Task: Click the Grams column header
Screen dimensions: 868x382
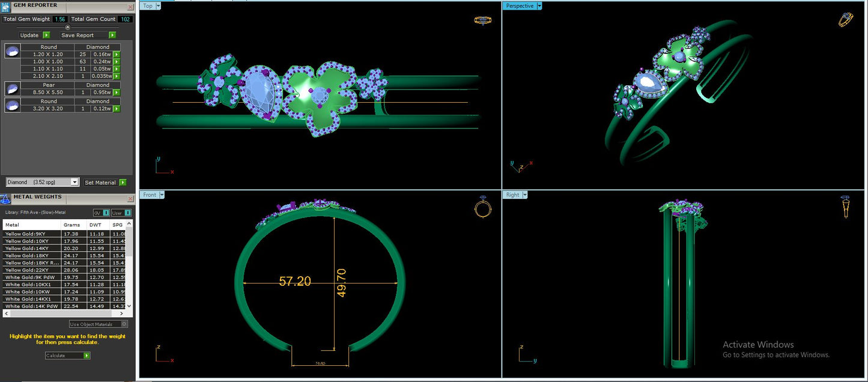Action: tap(74, 225)
